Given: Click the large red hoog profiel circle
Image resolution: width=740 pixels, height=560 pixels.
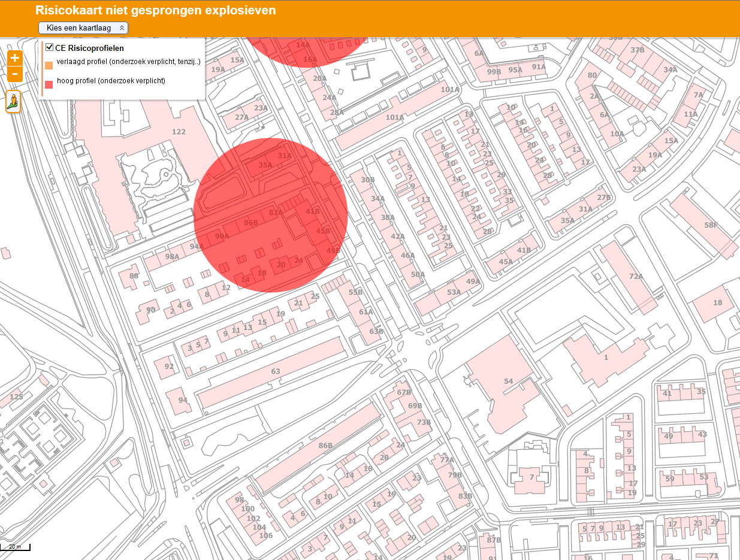Looking at the screenshot, I should click(270, 216).
